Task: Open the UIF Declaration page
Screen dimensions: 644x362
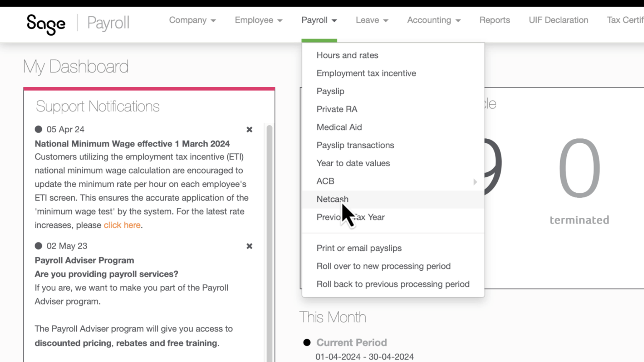Action: click(558, 20)
